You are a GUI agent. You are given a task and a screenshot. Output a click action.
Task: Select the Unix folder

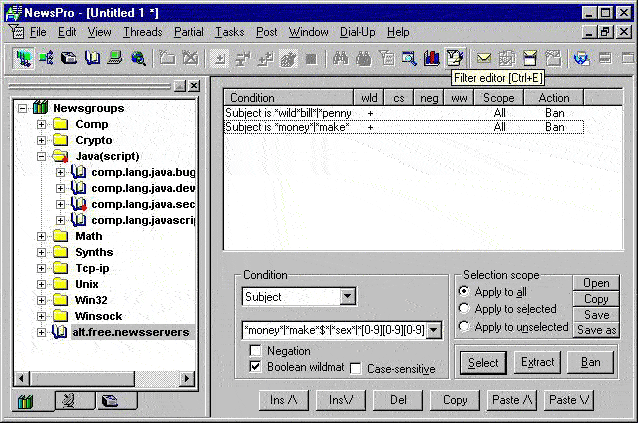coord(87,284)
